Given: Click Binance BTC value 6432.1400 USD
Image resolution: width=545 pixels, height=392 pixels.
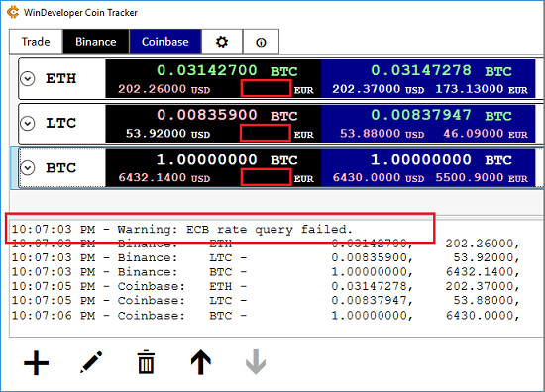Looking at the screenshot, I should coord(164,178).
